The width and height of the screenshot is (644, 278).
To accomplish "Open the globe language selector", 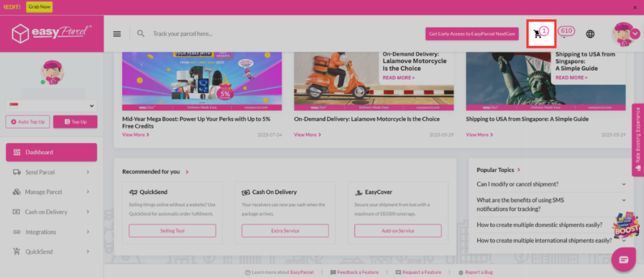I will click(x=590, y=34).
